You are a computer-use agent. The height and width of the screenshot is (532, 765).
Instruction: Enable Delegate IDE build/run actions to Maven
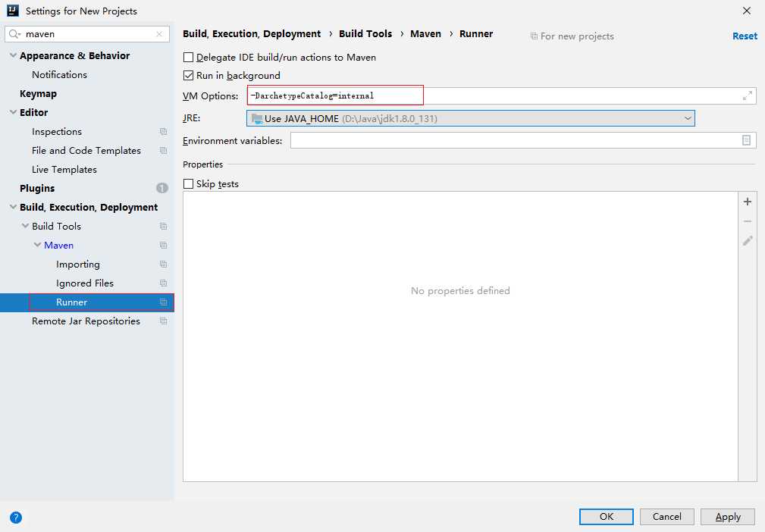tap(188, 58)
